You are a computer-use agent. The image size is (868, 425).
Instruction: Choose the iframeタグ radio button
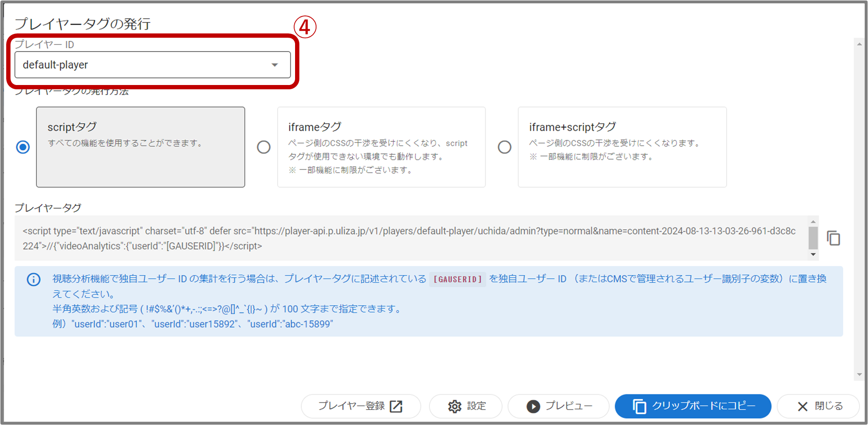pyautogui.click(x=264, y=147)
